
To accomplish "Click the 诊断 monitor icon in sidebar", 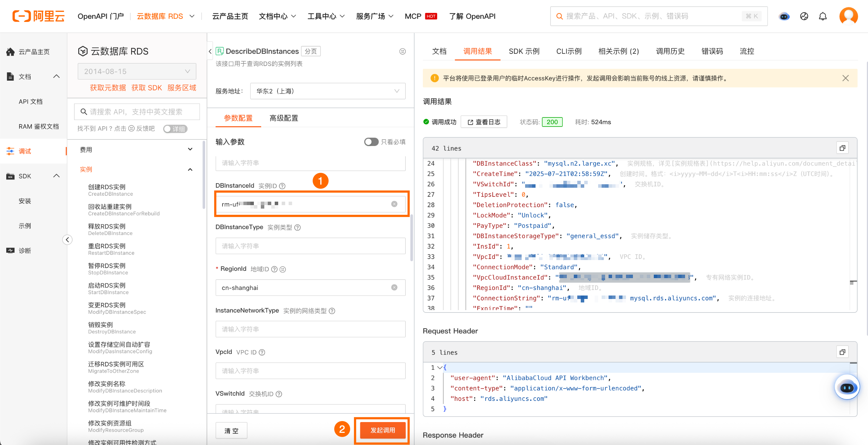I will click(10, 250).
